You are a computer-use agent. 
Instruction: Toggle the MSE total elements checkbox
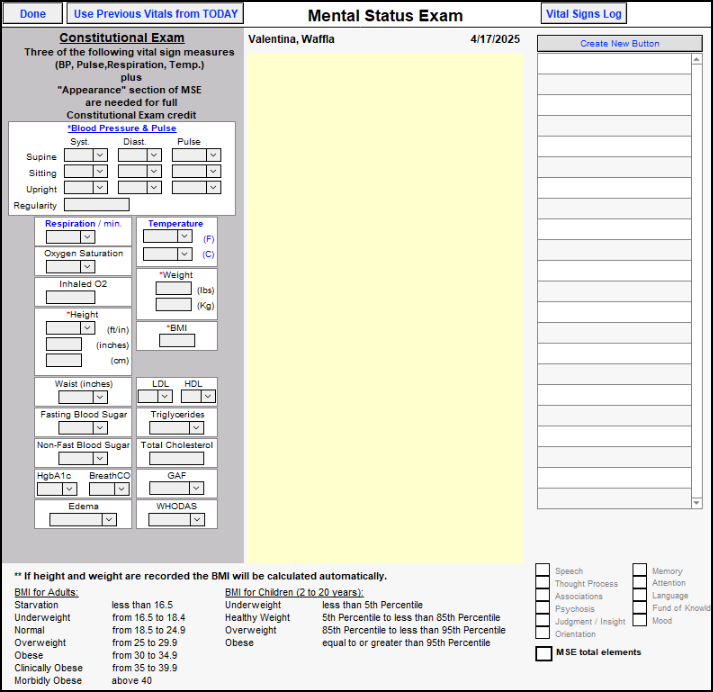[x=543, y=653]
